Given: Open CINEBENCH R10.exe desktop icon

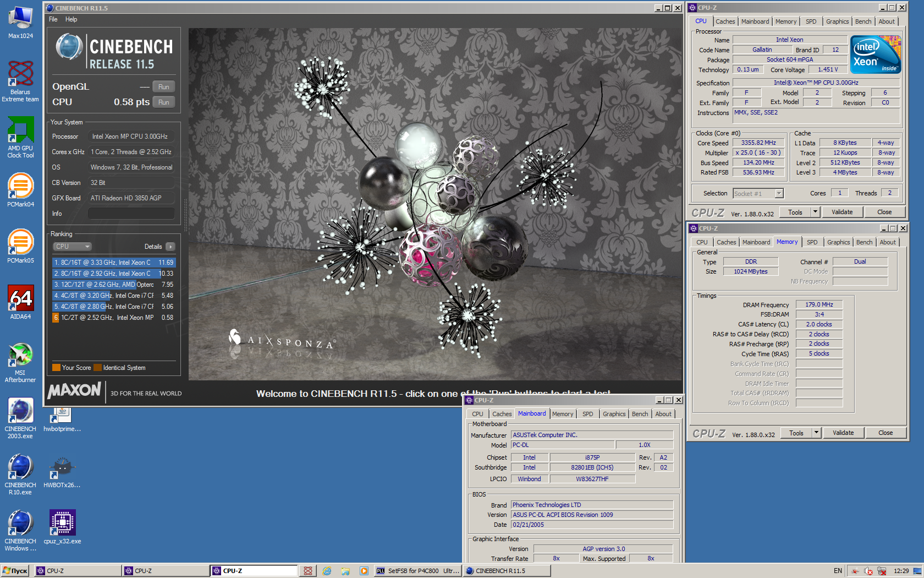Looking at the screenshot, I should point(20,475).
